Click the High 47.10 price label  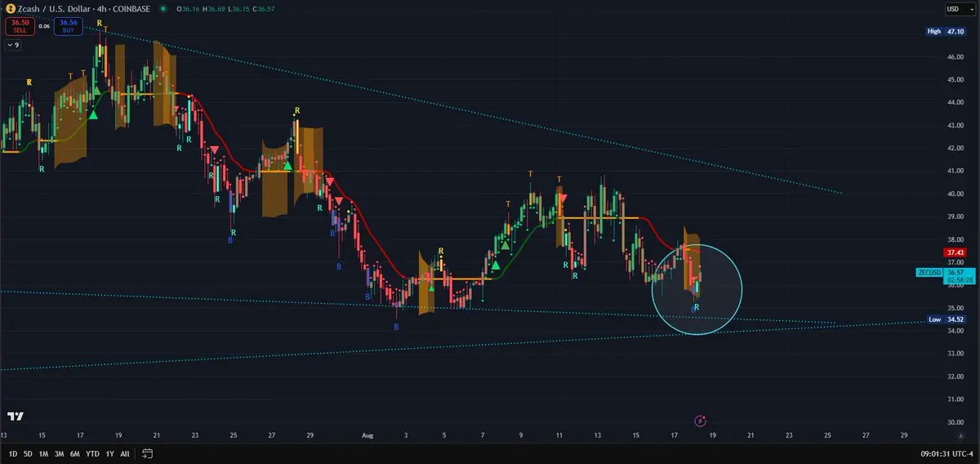point(946,31)
